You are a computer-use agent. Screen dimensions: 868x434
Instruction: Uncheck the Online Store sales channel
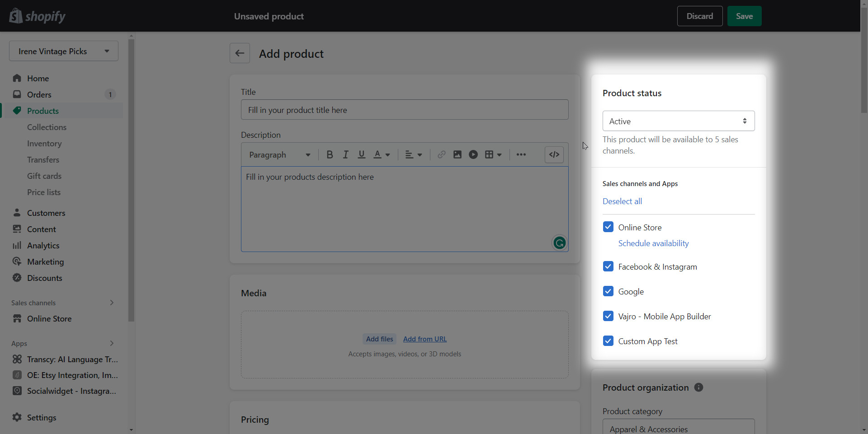point(608,227)
